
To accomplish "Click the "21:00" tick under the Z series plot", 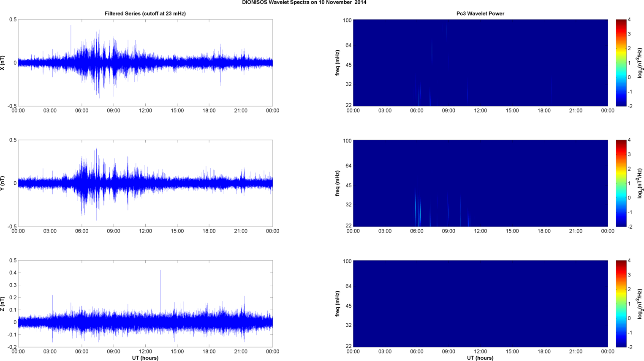I will [x=241, y=352].
